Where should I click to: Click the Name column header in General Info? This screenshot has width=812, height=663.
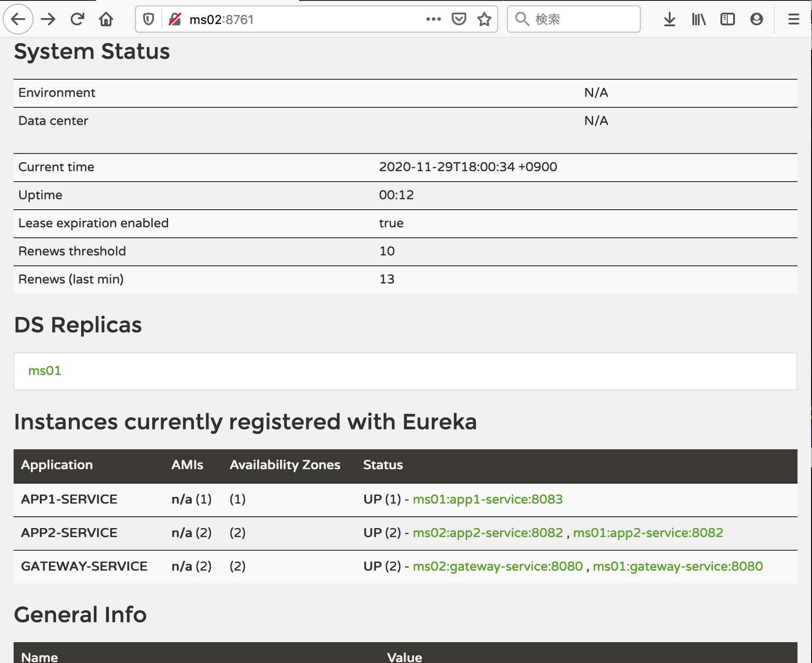[39, 657]
